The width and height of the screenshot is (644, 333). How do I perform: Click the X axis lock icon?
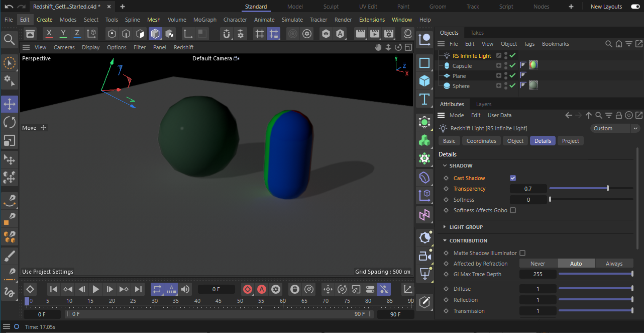click(x=49, y=34)
